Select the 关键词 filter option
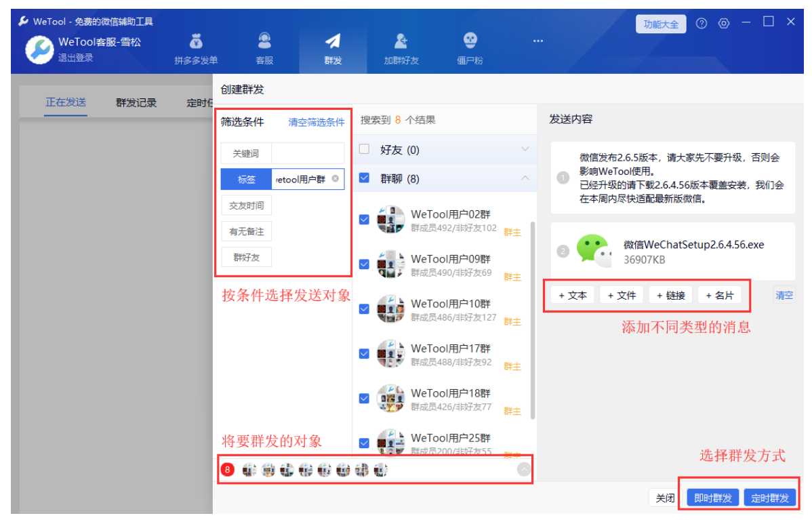812x520 pixels. [x=246, y=153]
